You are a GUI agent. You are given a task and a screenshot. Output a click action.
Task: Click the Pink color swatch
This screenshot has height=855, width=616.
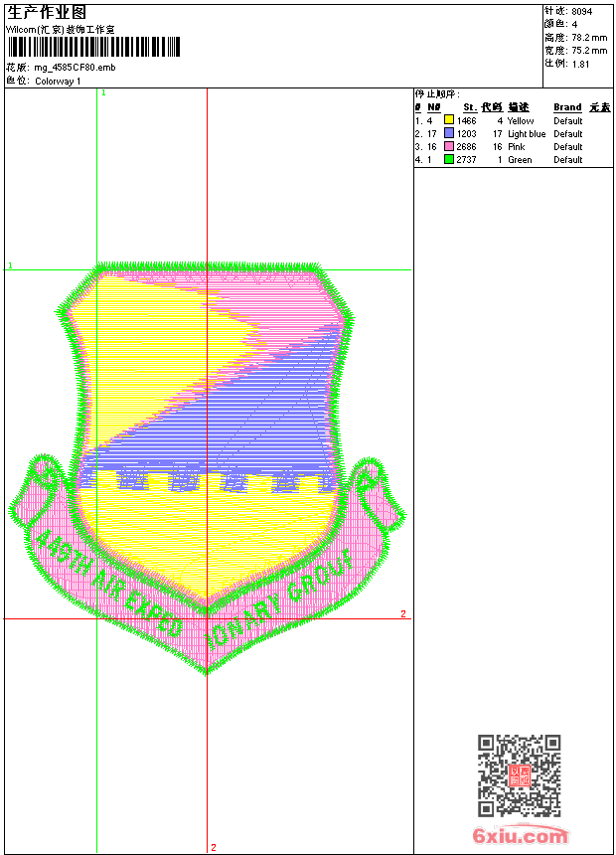(x=449, y=146)
